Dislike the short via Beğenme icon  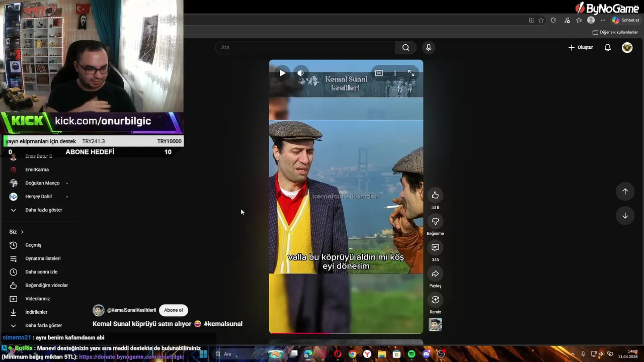coord(435,221)
